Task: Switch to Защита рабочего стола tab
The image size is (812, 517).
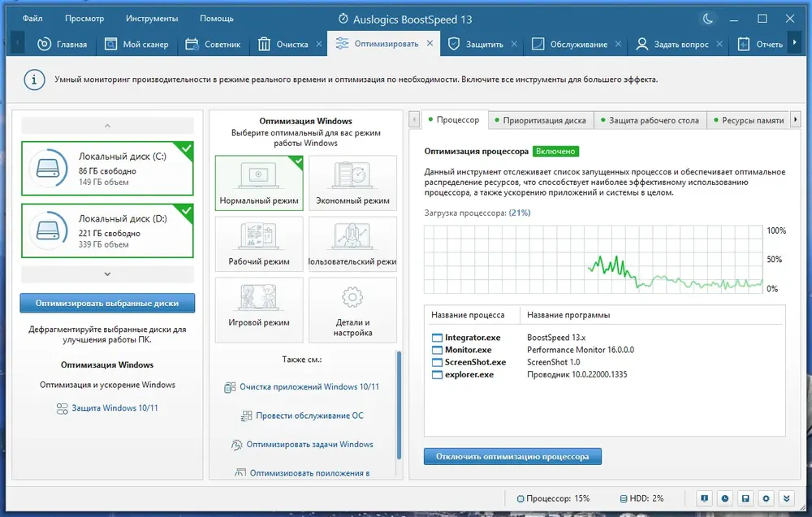Action: 650,121
